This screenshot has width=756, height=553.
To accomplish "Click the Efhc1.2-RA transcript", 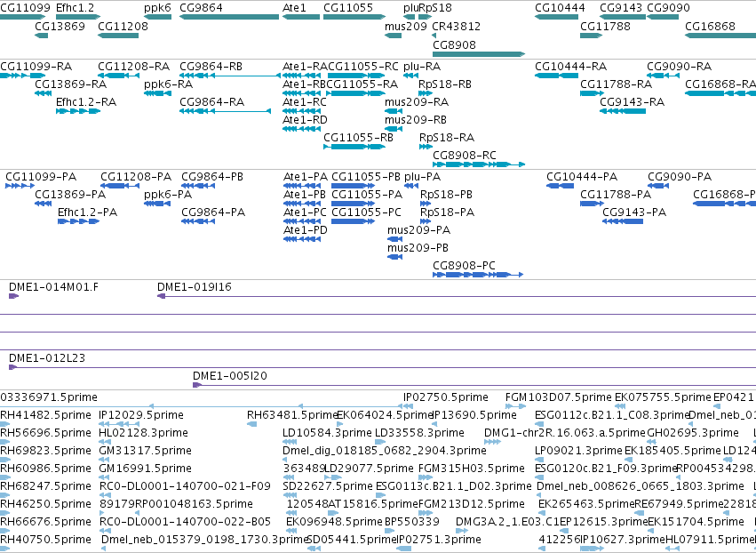I will point(78,111).
